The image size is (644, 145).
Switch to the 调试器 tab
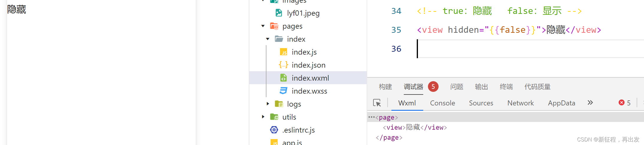tap(413, 87)
